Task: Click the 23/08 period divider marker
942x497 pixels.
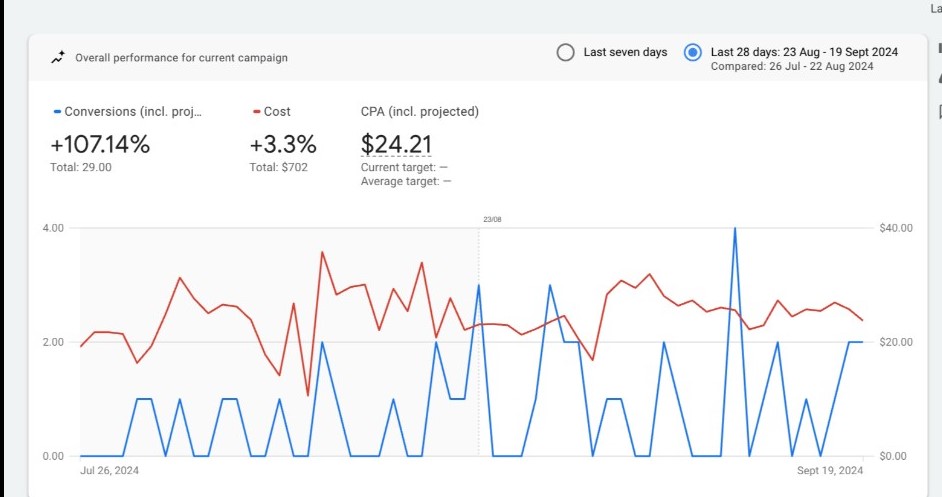Action: pos(492,219)
